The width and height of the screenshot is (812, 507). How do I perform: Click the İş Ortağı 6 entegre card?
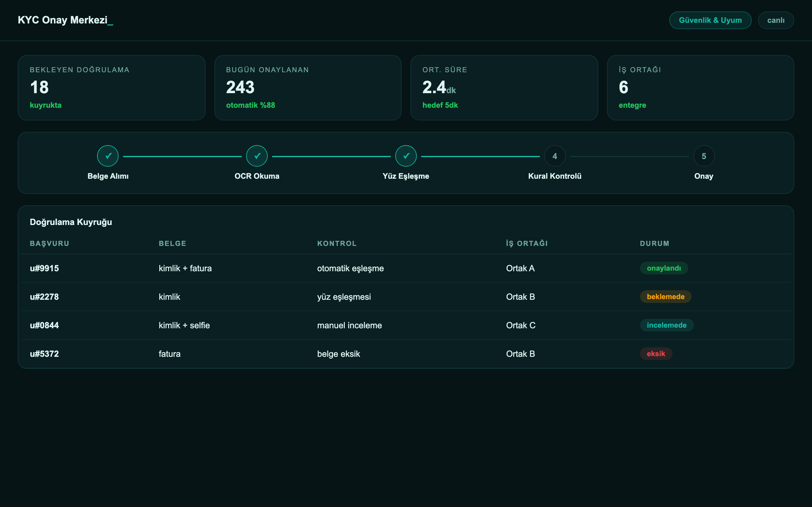tap(700, 87)
